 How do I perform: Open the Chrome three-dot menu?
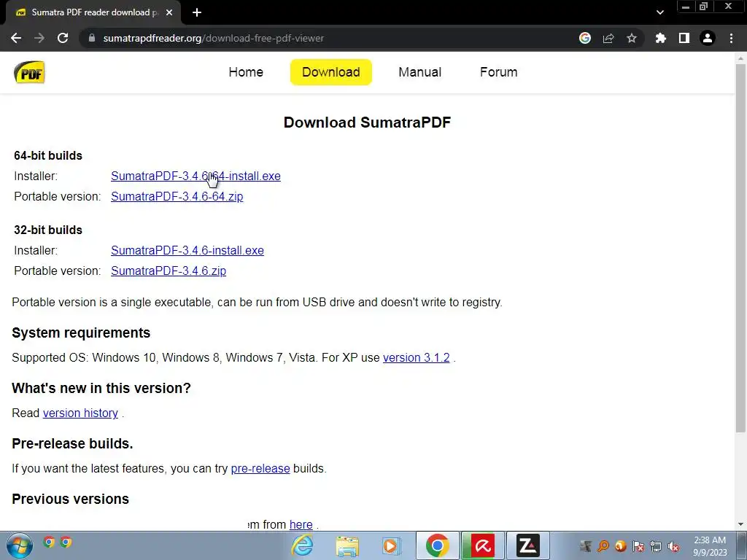731,38
